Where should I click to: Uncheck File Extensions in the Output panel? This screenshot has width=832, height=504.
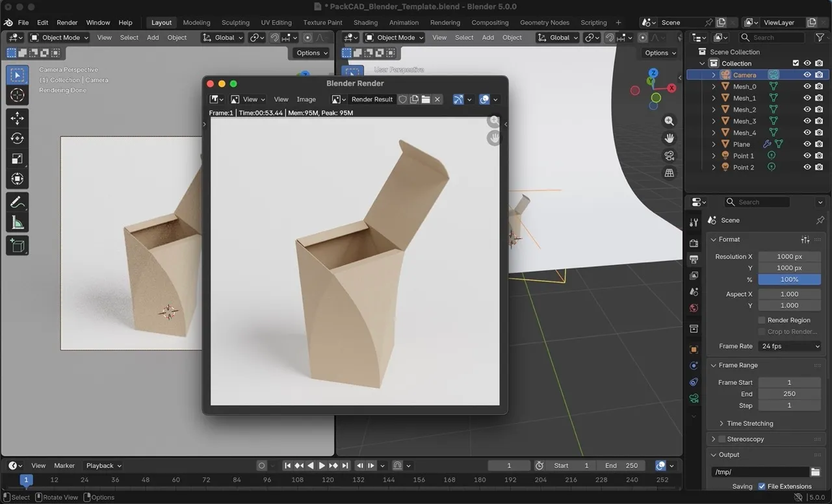coord(761,486)
